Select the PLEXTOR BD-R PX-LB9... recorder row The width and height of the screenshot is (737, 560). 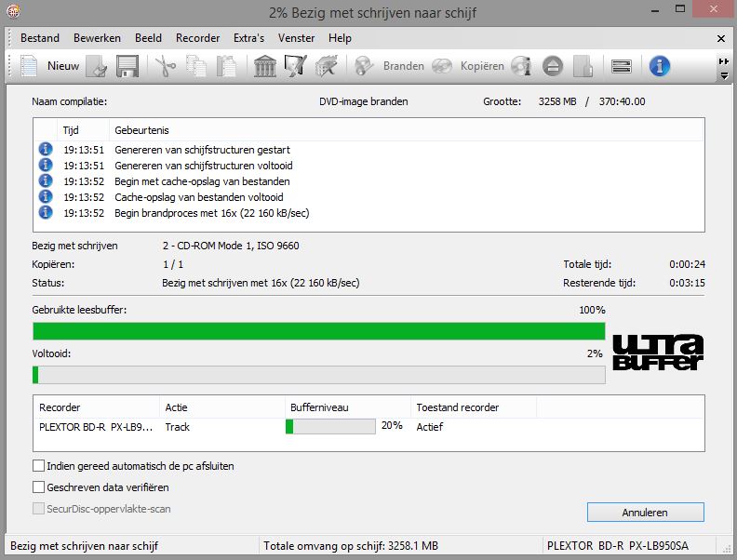(369, 427)
